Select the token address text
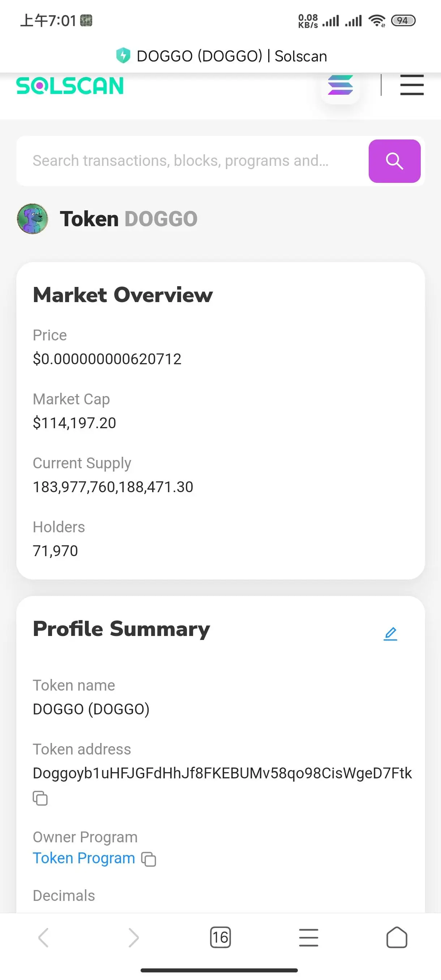This screenshot has width=441, height=980. click(222, 773)
